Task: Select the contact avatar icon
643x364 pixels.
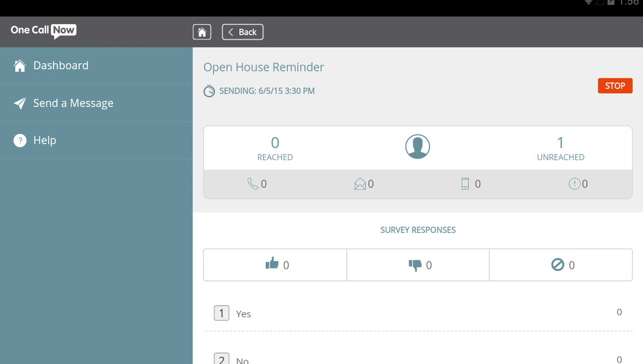Action: click(418, 147)
